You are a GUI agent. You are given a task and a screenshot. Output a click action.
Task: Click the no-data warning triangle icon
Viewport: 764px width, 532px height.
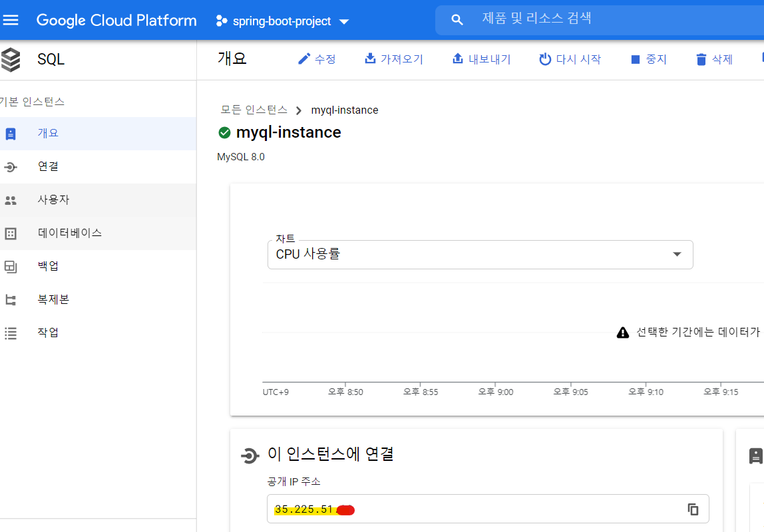[623, 332]
